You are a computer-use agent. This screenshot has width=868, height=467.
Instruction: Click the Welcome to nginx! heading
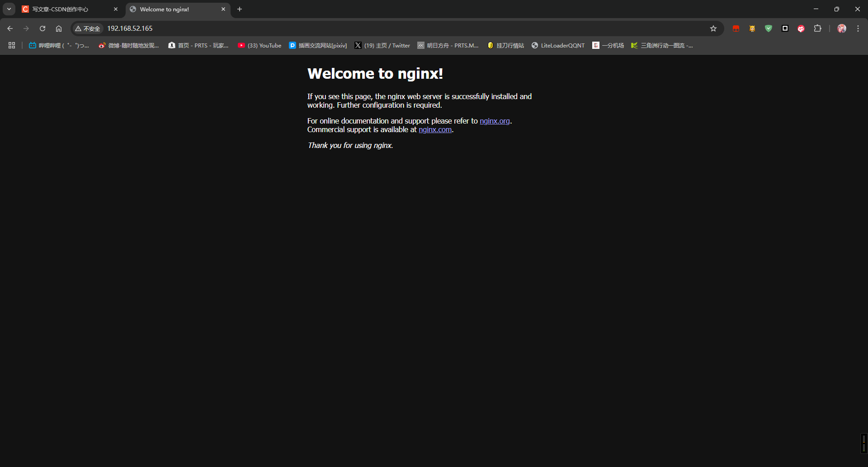tap(375, 73)
